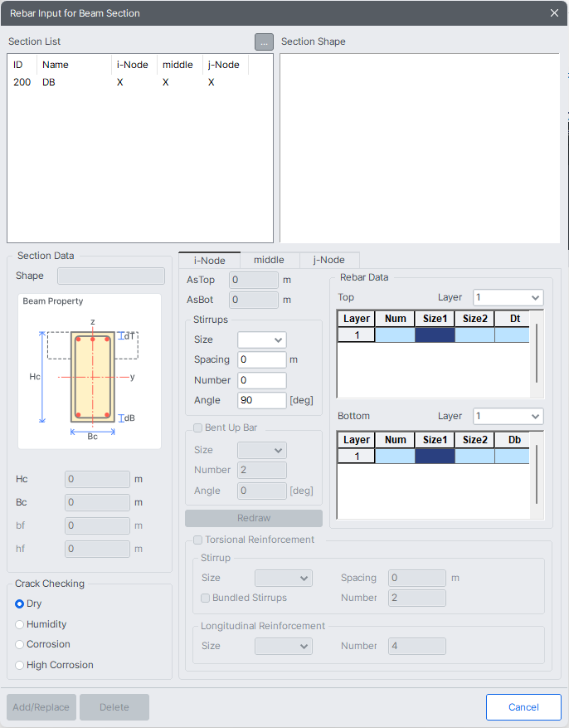Image resolution: width=569 pixels, height=728 pixels.
Task: Select the Dry crack checking option
Action: 20,603
